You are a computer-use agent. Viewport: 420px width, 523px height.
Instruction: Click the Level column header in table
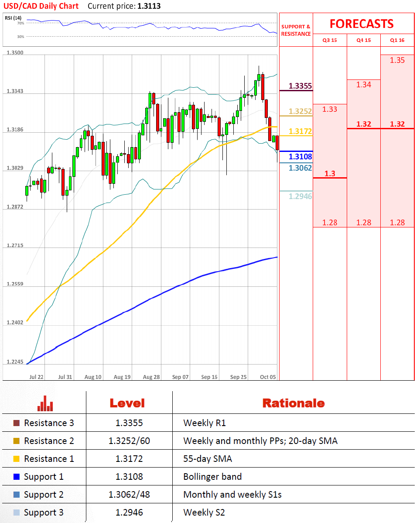[127, 403]
